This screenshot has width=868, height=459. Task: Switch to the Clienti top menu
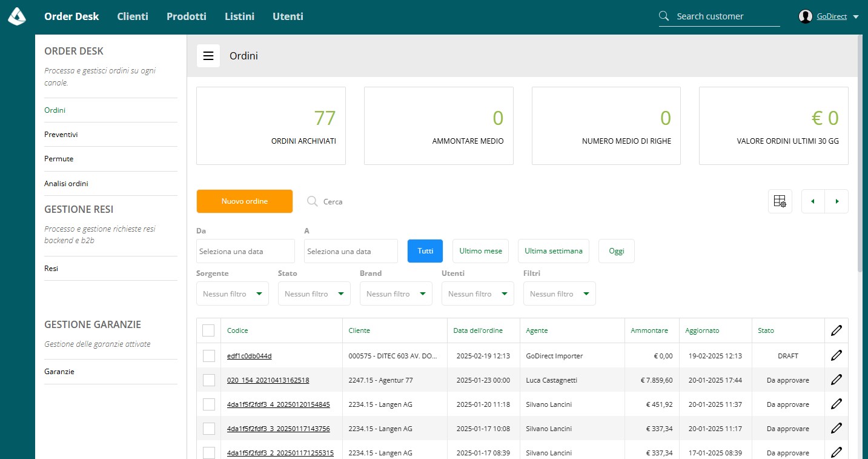(x=133, y=16)
